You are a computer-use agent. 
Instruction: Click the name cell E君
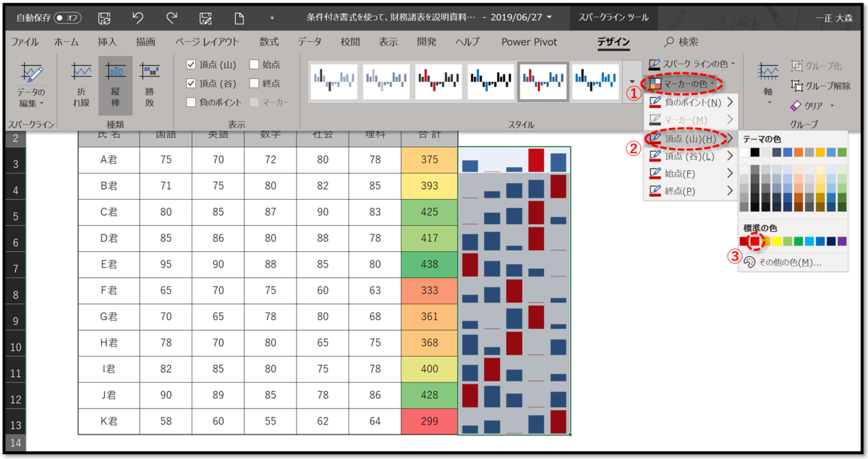click(109, 265)
